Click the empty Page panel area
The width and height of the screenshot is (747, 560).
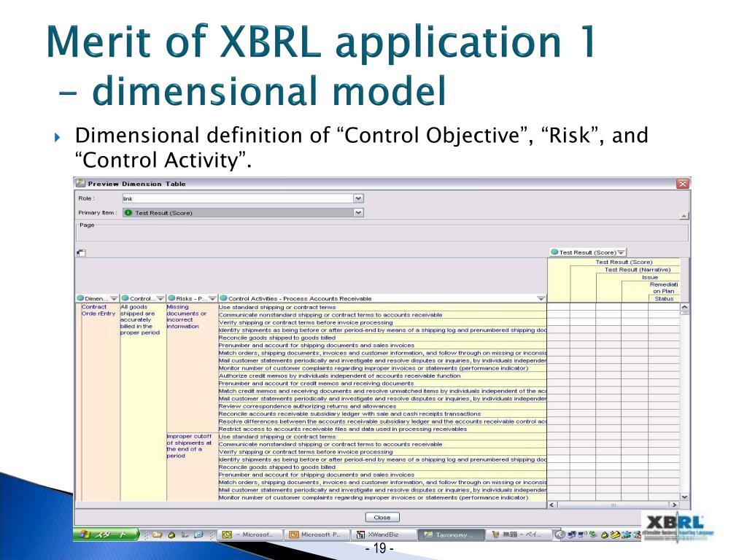382,233
